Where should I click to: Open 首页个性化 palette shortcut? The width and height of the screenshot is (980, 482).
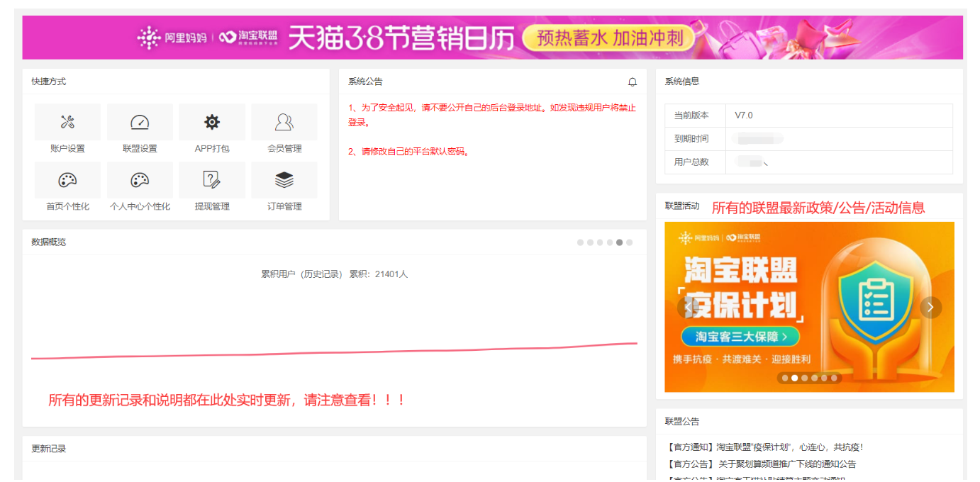(x=67, y=180)
